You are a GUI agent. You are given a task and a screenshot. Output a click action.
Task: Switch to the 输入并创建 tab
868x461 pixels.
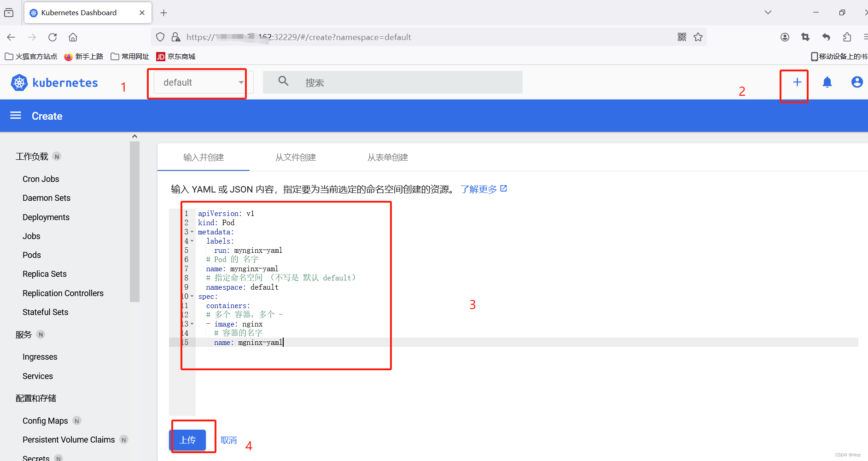tap(204, 158)
